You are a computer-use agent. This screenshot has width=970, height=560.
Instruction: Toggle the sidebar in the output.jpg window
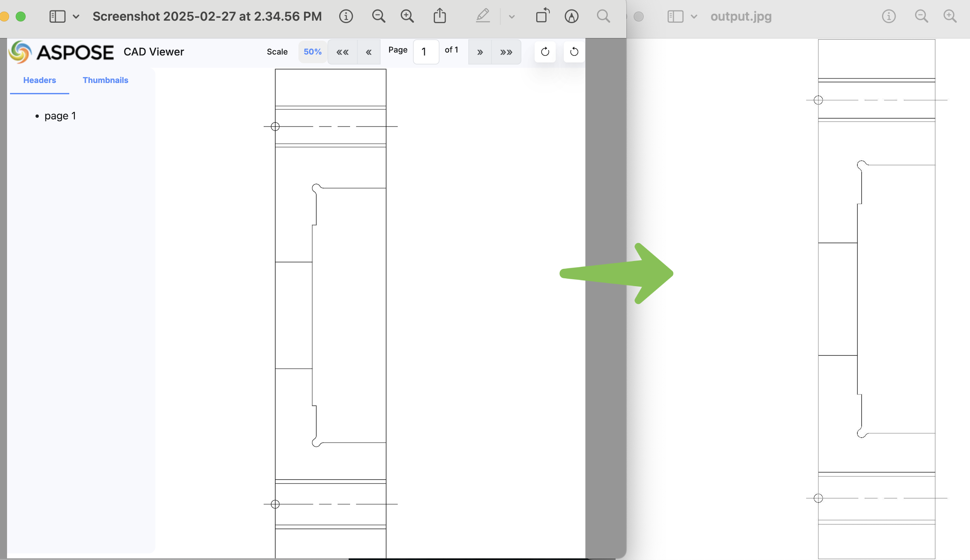point(675,17)
